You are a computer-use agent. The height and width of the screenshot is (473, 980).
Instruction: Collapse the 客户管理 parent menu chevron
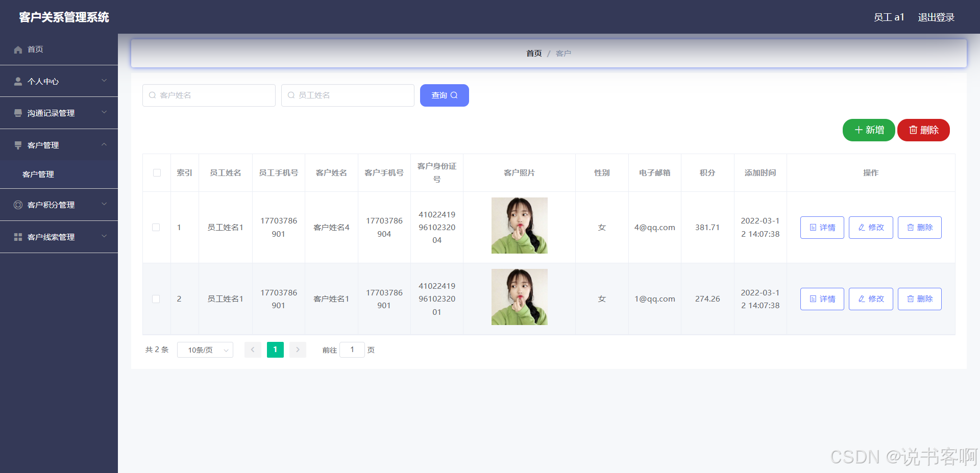104,144
